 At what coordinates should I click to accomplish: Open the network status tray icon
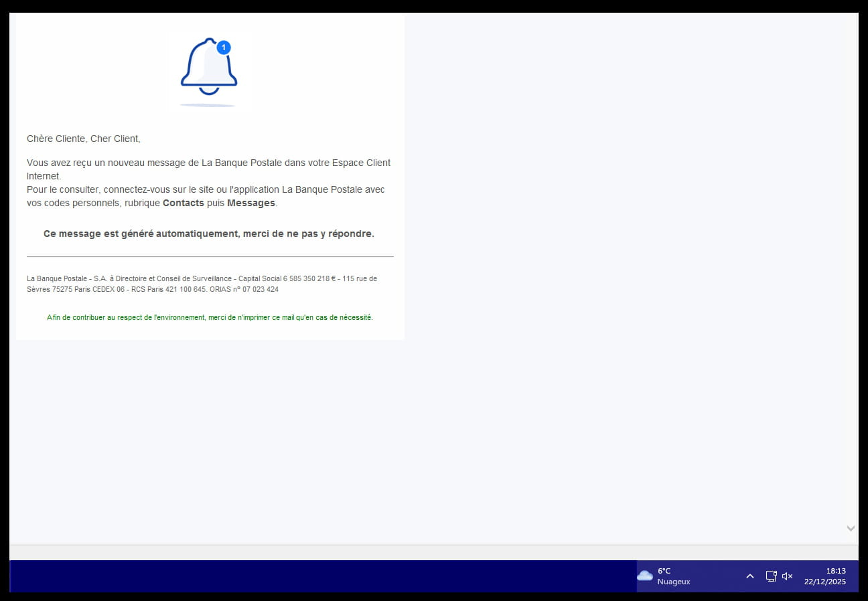click(771, 576)
